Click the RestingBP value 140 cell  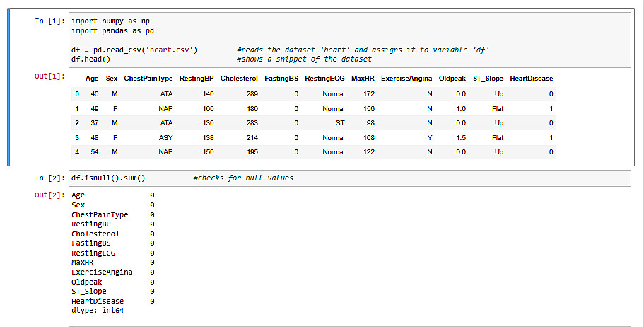[209, 94]
